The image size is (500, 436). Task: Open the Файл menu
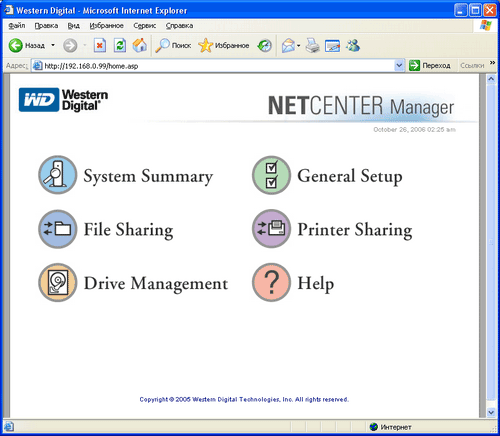tap(16, 26)
